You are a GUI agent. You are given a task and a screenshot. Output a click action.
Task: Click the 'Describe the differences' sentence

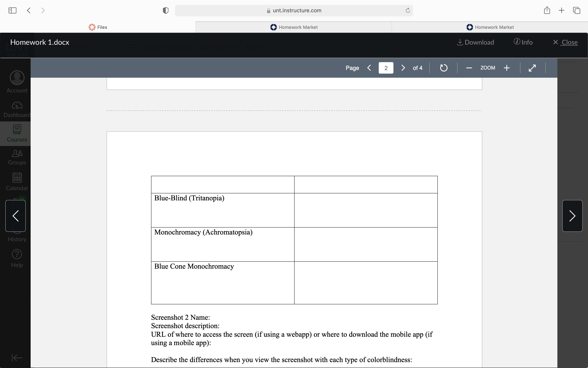(x=281, y=360)
